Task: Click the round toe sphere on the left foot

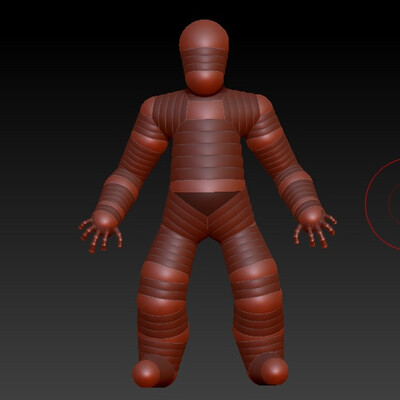Action: click(x=146, y=373)
